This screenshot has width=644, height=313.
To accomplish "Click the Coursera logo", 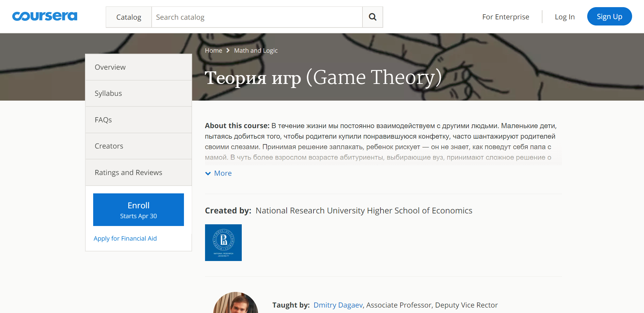I will point(45,16).
